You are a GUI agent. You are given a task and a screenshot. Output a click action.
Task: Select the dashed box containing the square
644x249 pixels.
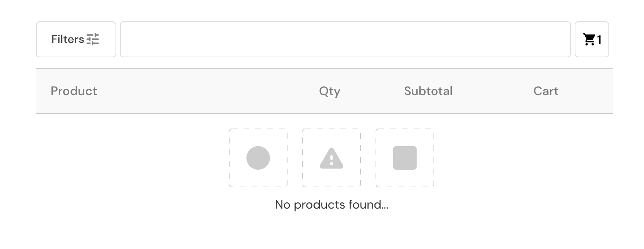click(405, 158)
